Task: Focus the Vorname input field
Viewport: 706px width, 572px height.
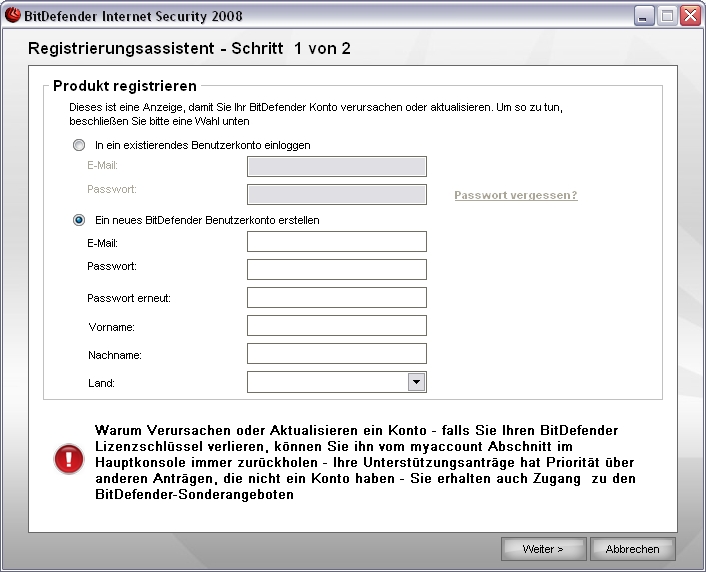Action: pyautogui.click(x=337, y=325)
